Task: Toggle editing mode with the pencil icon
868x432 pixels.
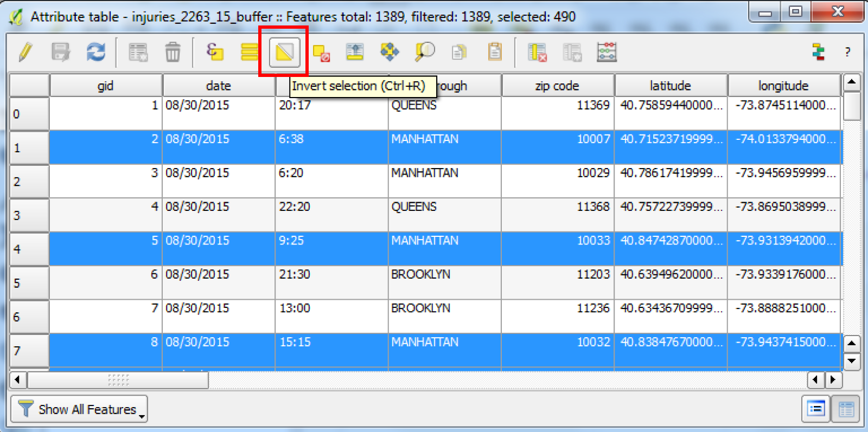Action: 25,53
